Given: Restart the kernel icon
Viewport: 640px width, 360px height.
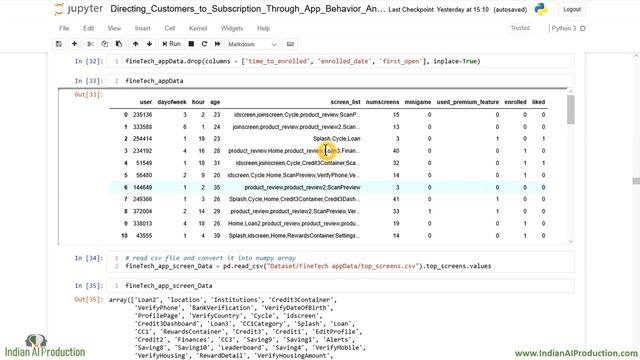Looking at the screenshot, I should point(204,44).
